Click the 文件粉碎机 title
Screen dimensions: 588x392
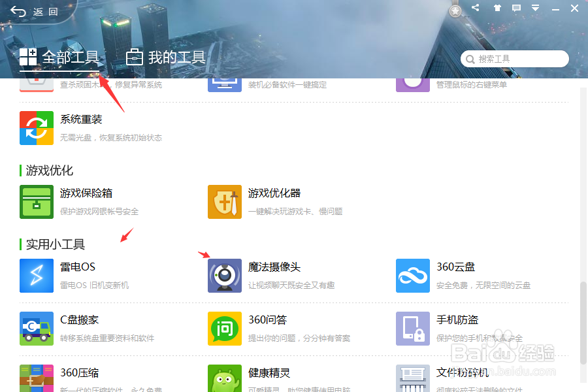pyautogui.click(x=463, y=373)
